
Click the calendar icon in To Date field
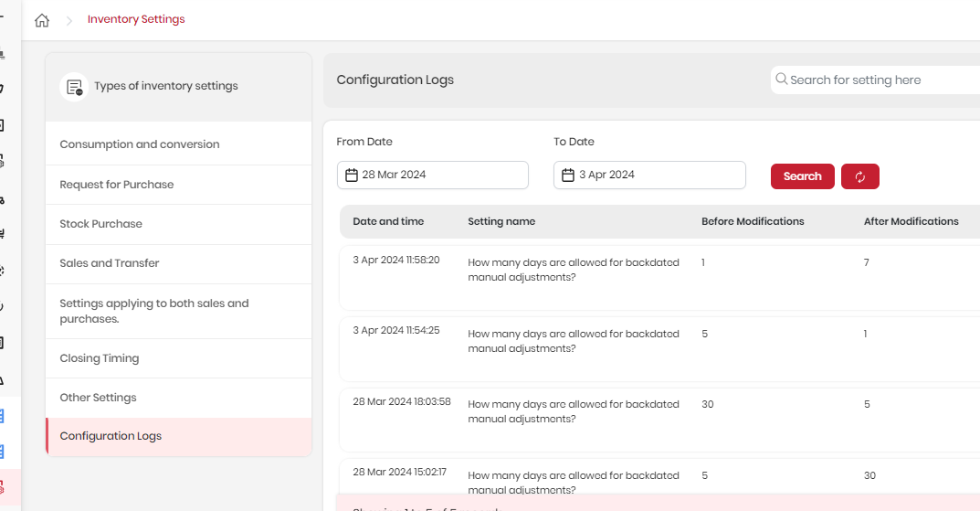[x=567, y=176]
